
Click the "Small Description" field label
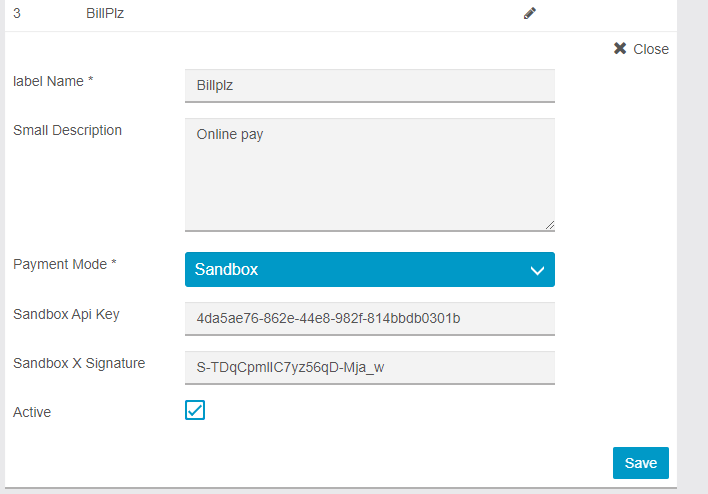click(x=67, y=130)
